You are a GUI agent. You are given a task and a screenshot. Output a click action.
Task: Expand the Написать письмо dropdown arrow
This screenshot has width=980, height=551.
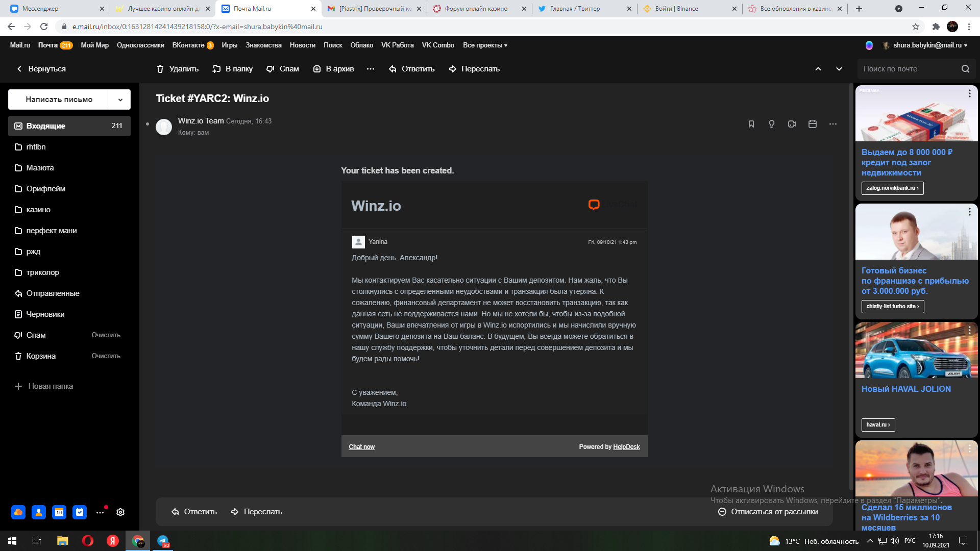(x=120, y=99)
